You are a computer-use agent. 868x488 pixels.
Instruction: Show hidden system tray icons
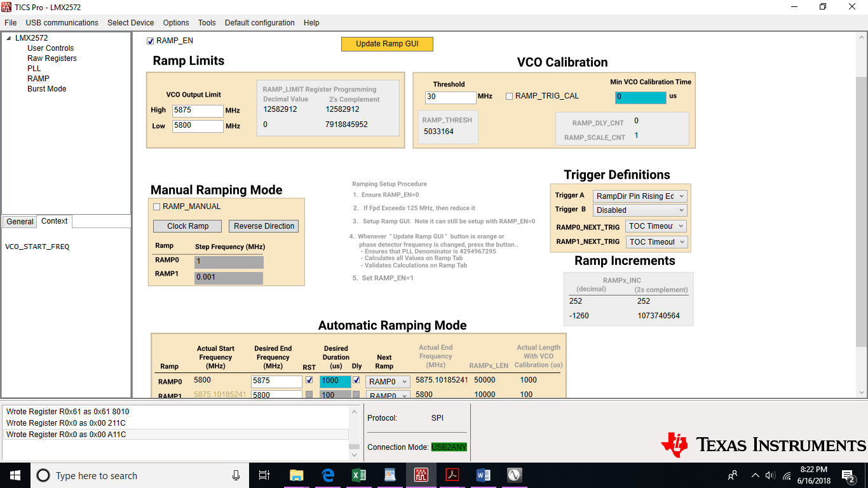755,475
